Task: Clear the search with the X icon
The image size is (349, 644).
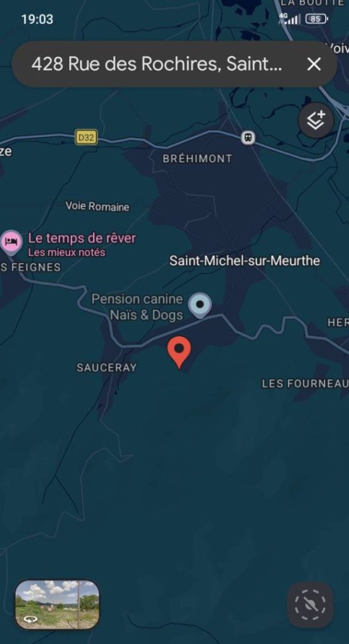Action: click(314, 64)
